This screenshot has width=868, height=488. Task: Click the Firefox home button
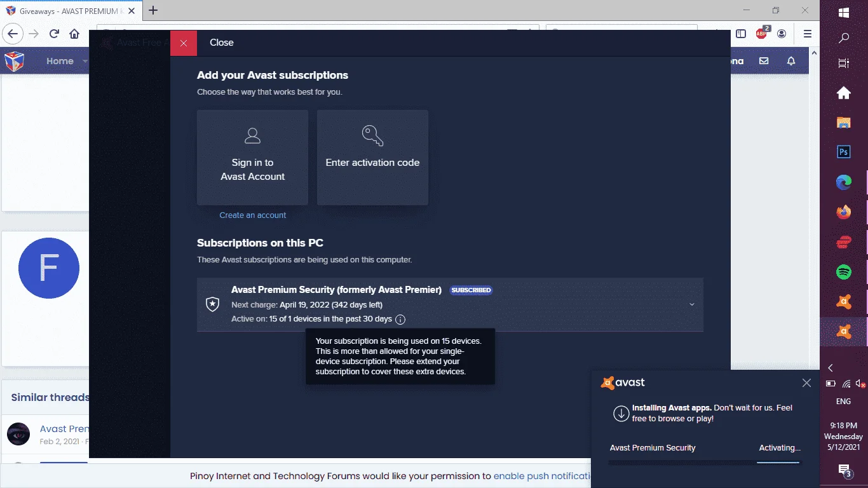pos(74,34)
